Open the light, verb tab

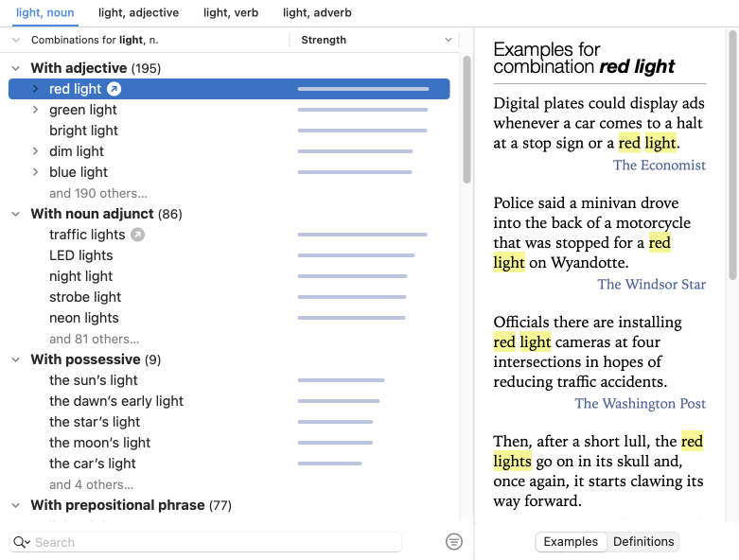coord(229,12)
